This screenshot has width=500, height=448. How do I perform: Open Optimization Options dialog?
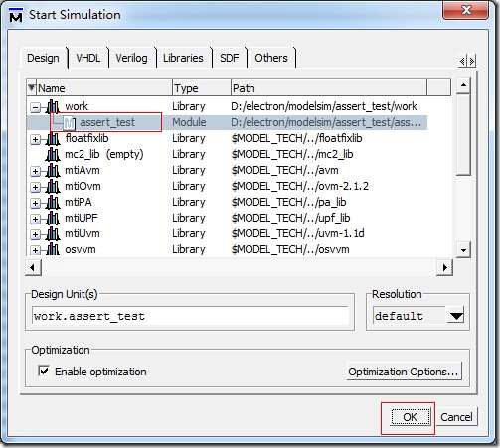pyautogui.click(x=404, y=372)
